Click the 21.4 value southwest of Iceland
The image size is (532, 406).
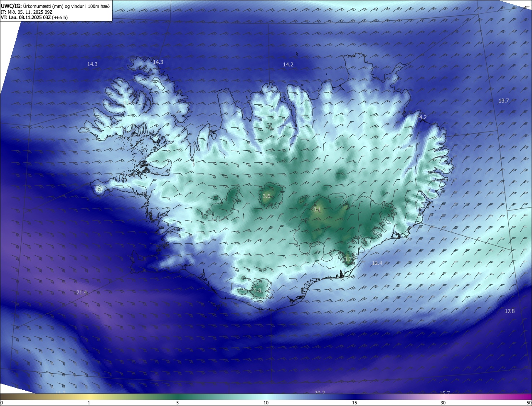point(82,293)
